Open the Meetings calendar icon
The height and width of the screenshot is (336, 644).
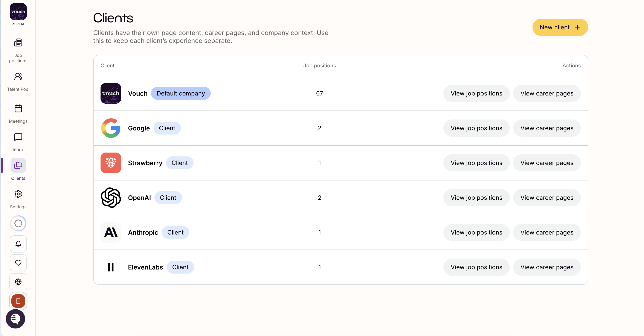18,113
